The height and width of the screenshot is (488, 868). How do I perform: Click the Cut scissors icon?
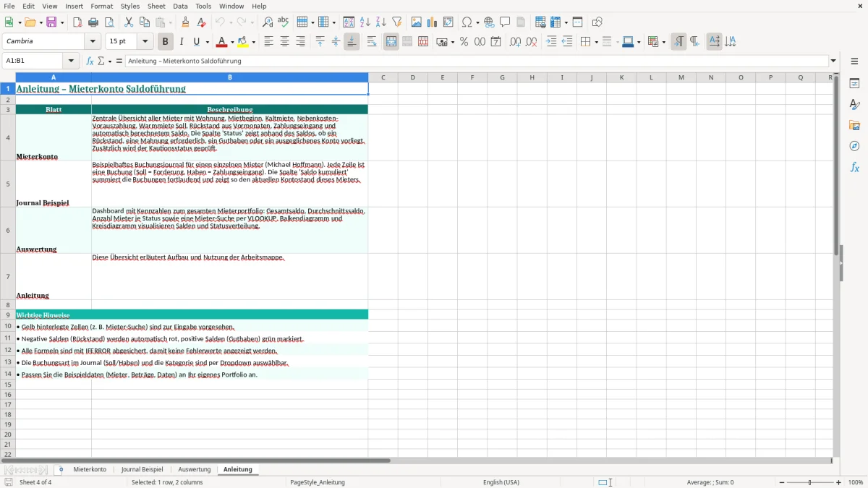(x=129, y=22)
